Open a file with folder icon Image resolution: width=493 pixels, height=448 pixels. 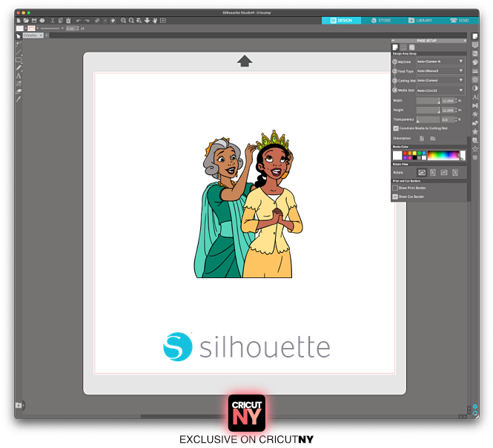pyautogui.click(x=26, y=21)
